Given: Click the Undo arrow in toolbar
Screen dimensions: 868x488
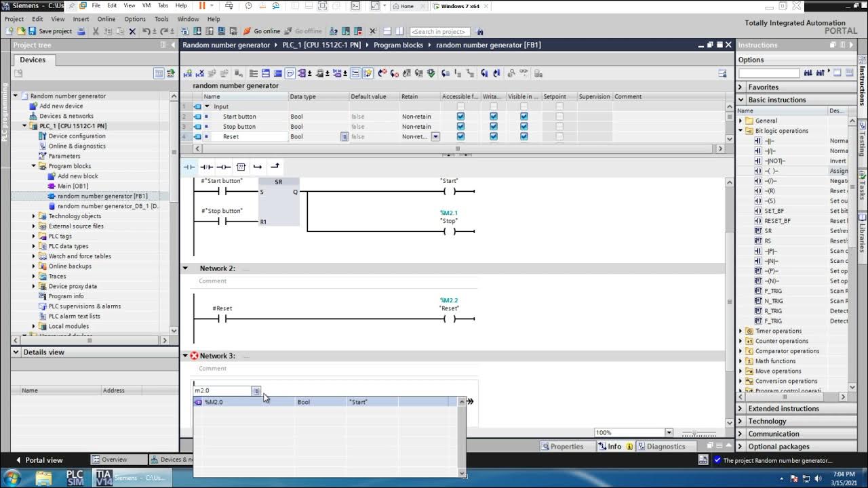Looking at the screenshot, I should click(147, 31).
